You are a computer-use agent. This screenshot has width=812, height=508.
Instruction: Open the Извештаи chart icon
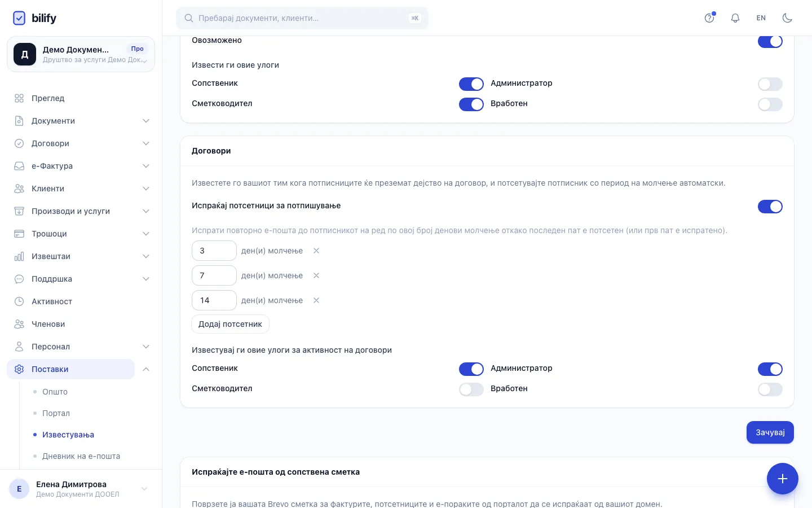click(19, 256)
